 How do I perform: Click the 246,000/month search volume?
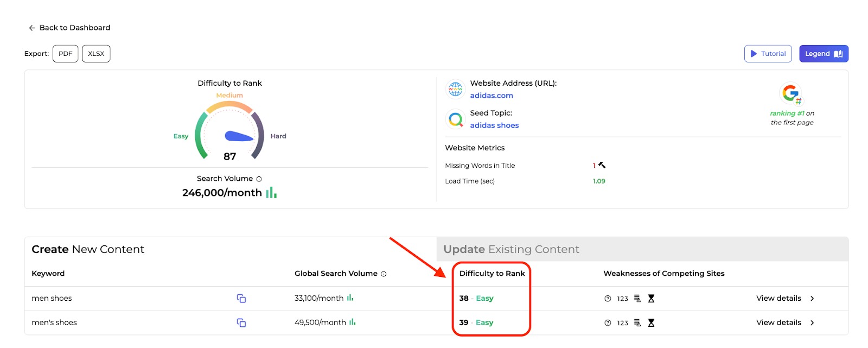pos(222,193)
